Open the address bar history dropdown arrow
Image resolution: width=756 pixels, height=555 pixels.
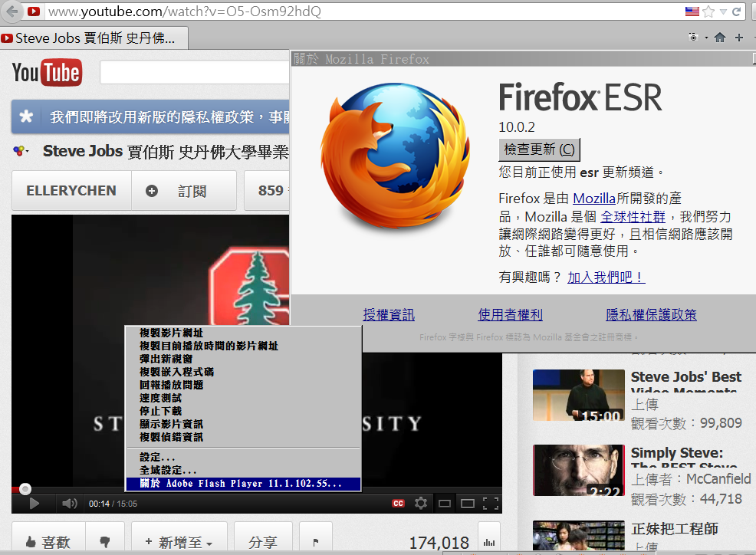click(723, 11)
